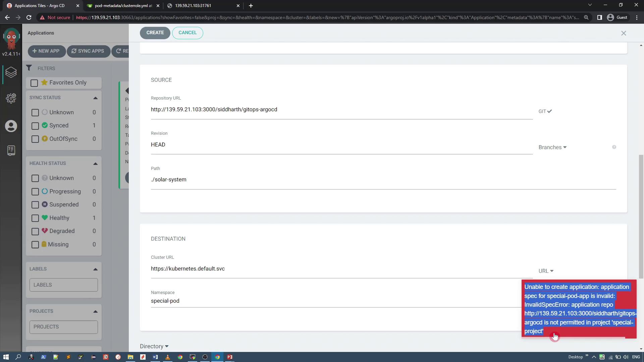
Task: Switch to 139.59.21.103:31761 browser tab
Action: coord(193,6)
